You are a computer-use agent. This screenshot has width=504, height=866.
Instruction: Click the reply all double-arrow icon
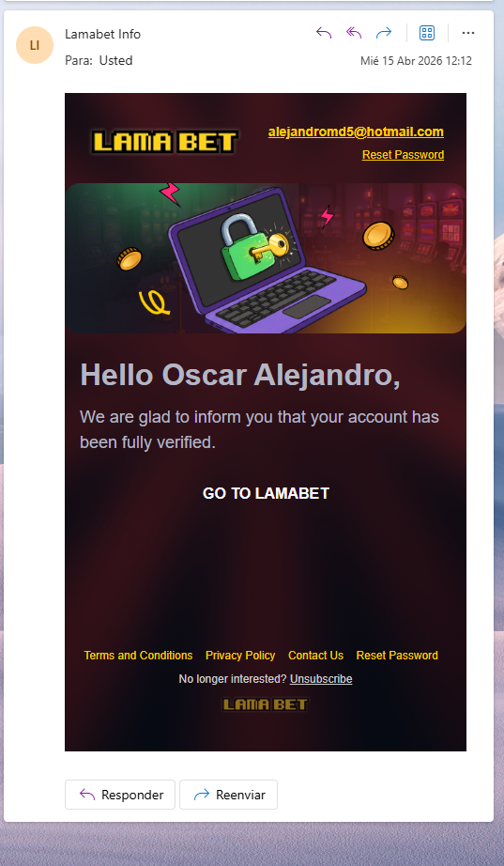click(x=354, y=33)
